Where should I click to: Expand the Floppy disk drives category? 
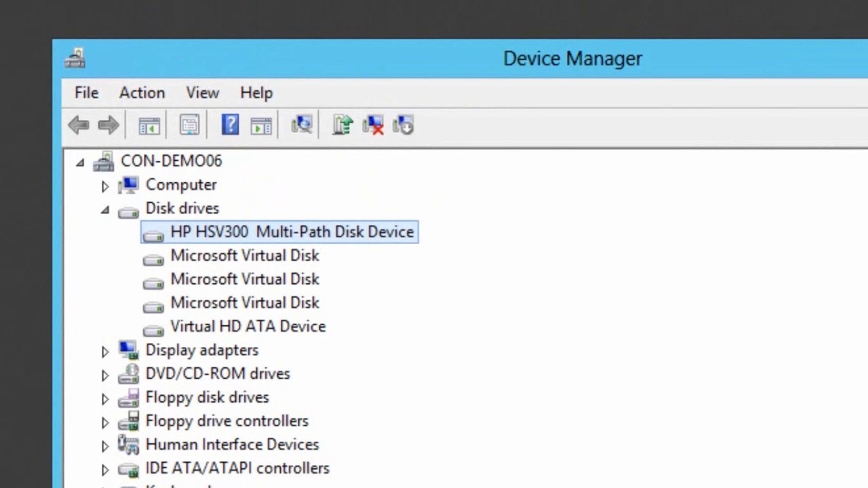point(105,399)
